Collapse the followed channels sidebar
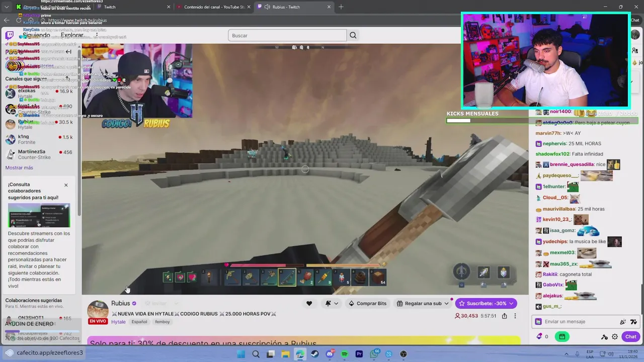 click(68, 51)
